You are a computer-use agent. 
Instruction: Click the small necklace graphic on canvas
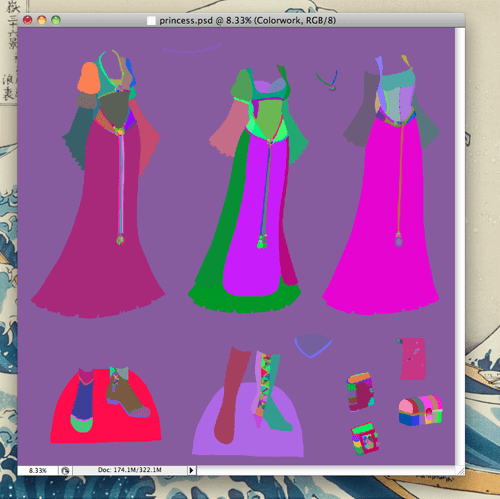[327, 81]
